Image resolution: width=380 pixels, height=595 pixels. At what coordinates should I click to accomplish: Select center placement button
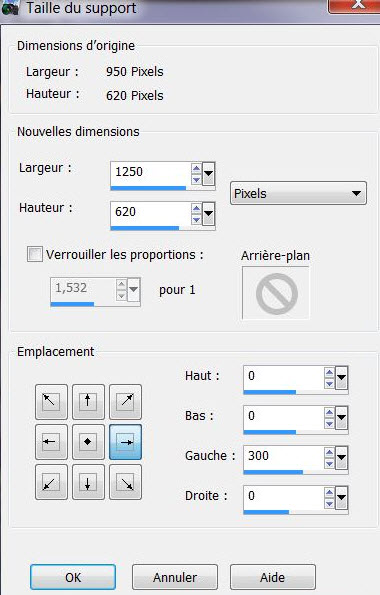[x=88, y=442]
